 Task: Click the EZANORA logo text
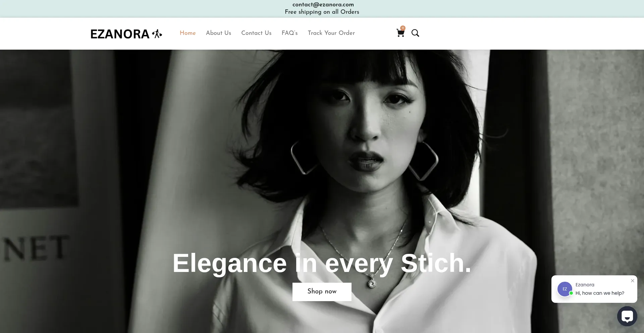[120, 34]
